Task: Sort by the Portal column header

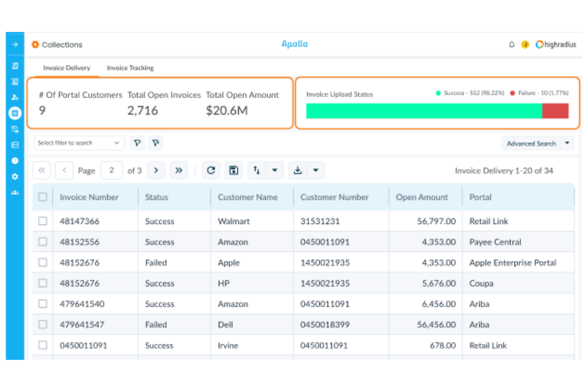Action: (x=480, y=197)
